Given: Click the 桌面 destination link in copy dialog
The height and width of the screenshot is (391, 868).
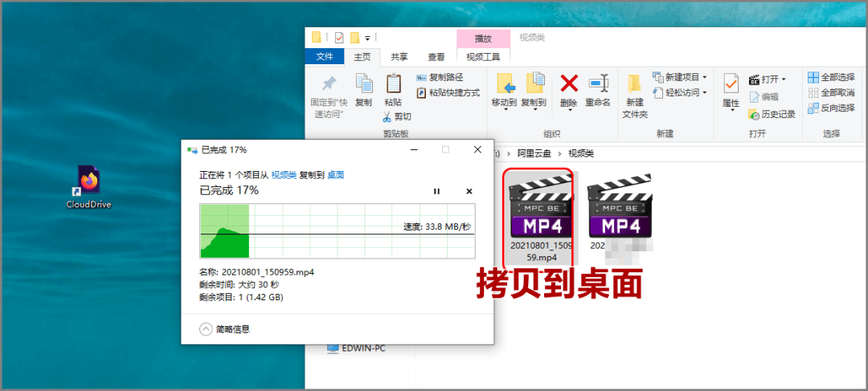Looking at the screenshot, I should 335,175.
